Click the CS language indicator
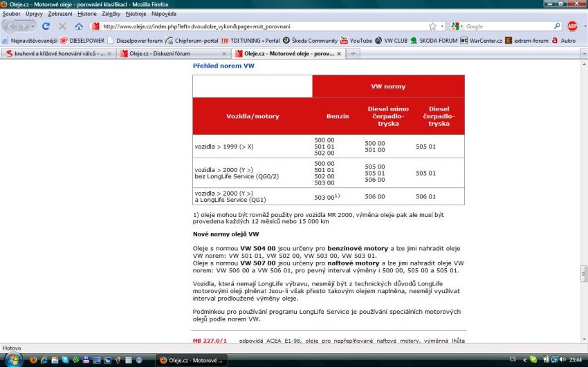This screenshot has height=367, width=588. pos(513,359)
